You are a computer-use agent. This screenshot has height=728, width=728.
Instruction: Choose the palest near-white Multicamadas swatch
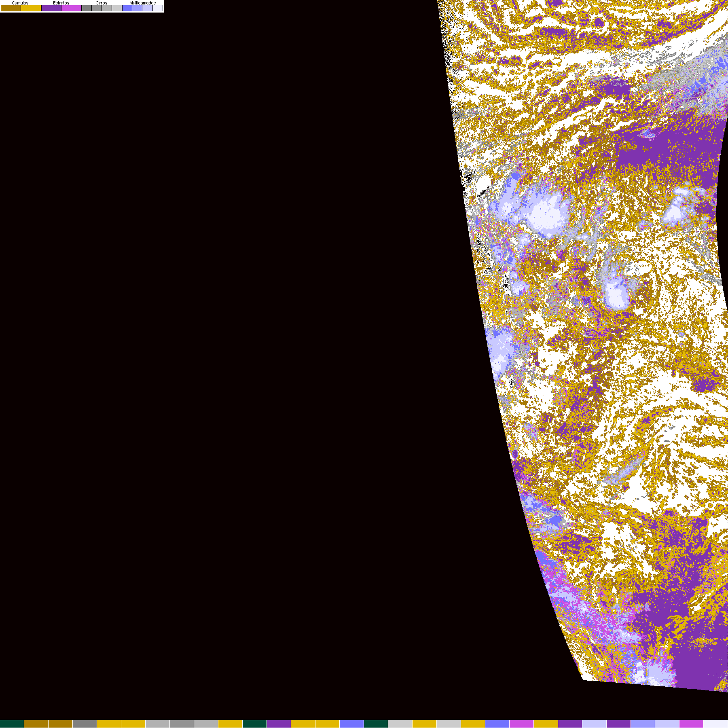pos(158,8)
